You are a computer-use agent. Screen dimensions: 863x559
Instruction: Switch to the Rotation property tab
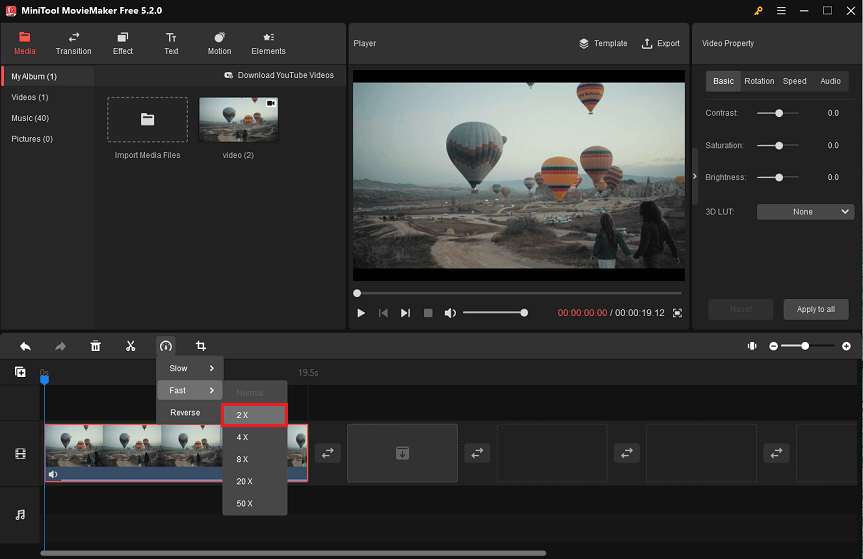click(759, 81)
